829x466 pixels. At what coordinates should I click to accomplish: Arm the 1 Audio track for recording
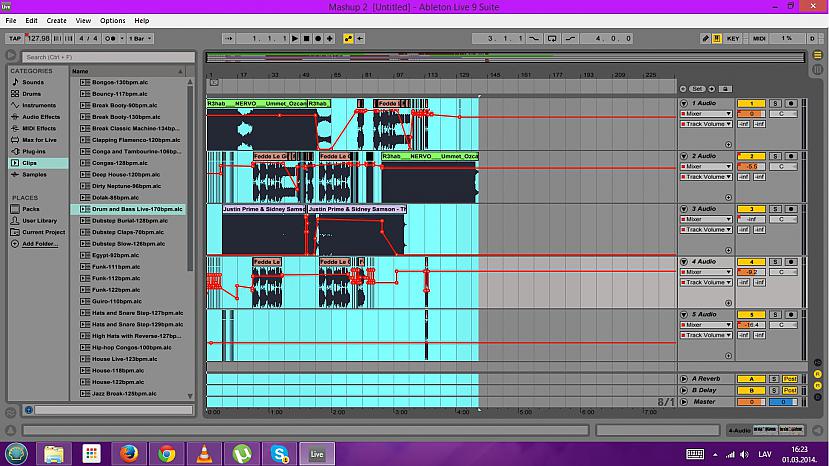790,103
